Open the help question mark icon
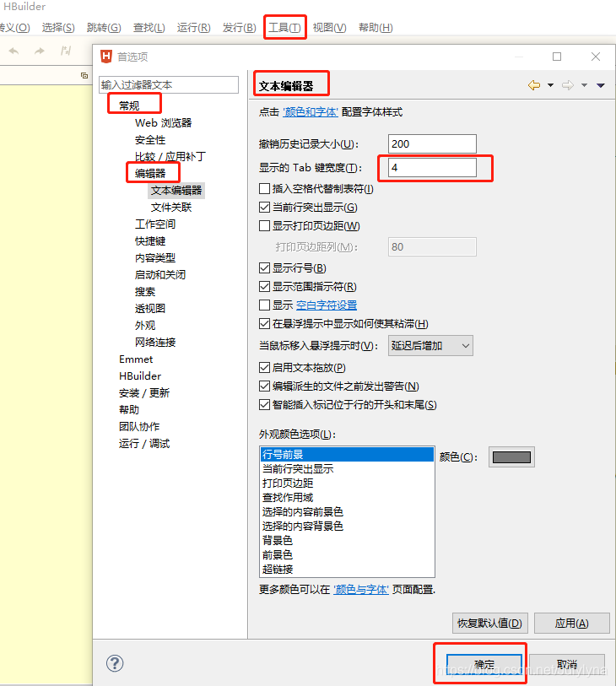Image resolution: width=616 pixels, height=686 pixels. pos(115,663)
